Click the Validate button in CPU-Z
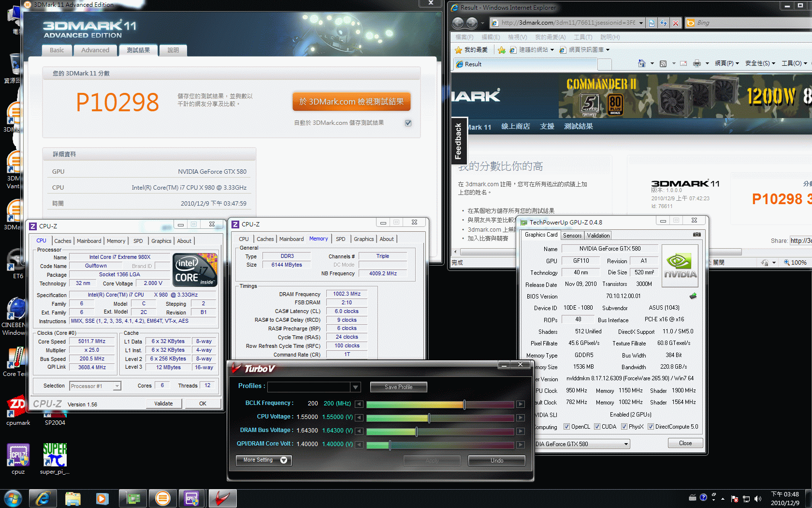 tap(163, 403)
